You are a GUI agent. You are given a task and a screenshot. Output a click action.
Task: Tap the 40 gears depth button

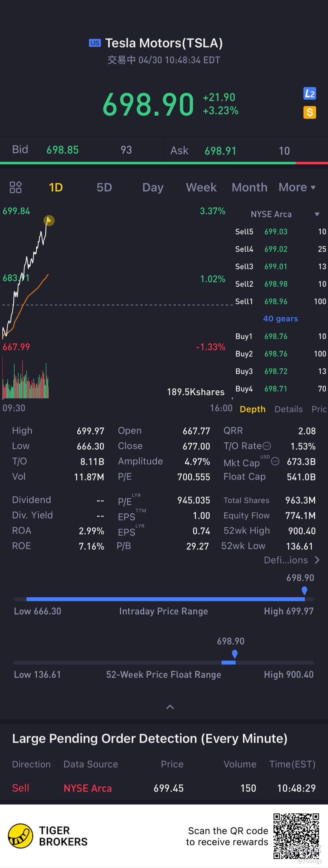pyautogui.click(x=280, y=319)
